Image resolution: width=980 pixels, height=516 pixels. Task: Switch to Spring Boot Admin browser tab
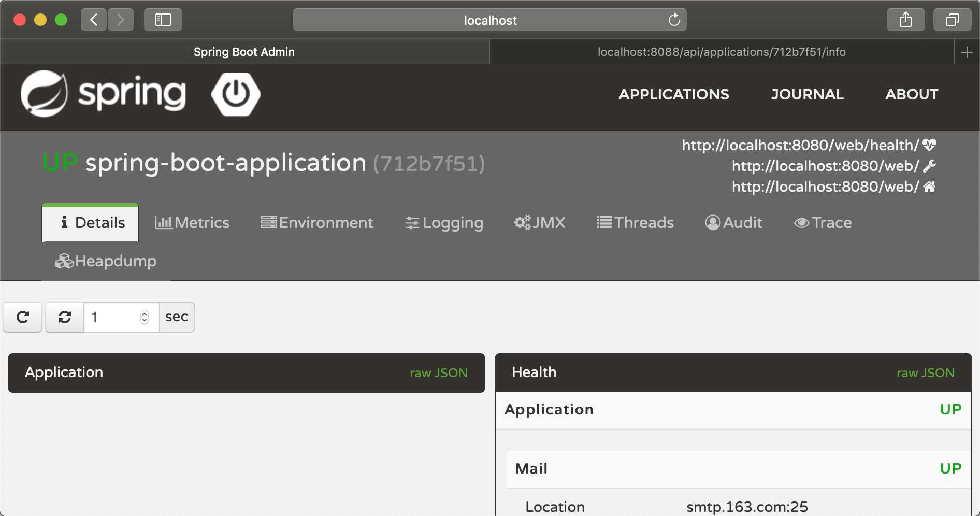244,52
